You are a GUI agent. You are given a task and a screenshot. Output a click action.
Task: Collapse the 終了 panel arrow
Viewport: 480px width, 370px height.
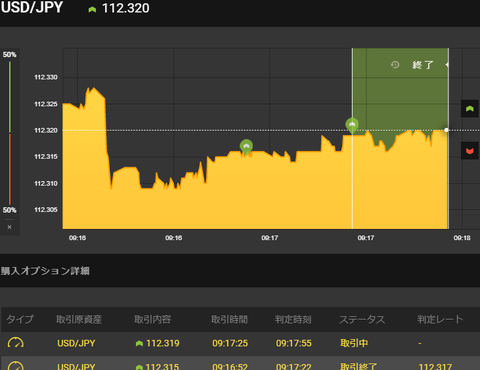[447, 65]
